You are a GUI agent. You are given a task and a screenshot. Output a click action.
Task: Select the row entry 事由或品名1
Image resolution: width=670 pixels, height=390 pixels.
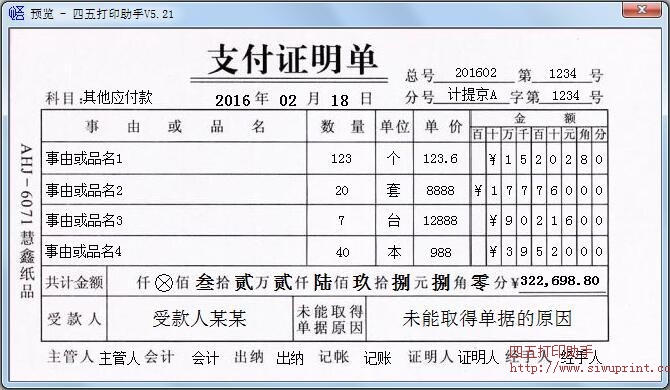[x=84, y=158]
